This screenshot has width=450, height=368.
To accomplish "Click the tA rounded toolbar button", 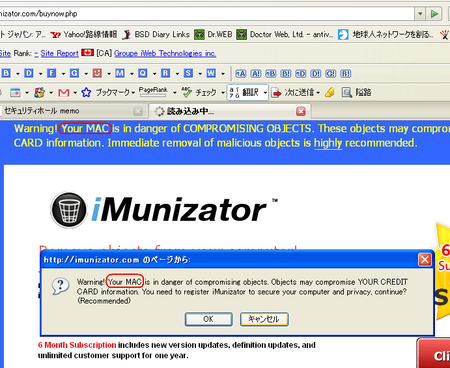I will 241,74.
